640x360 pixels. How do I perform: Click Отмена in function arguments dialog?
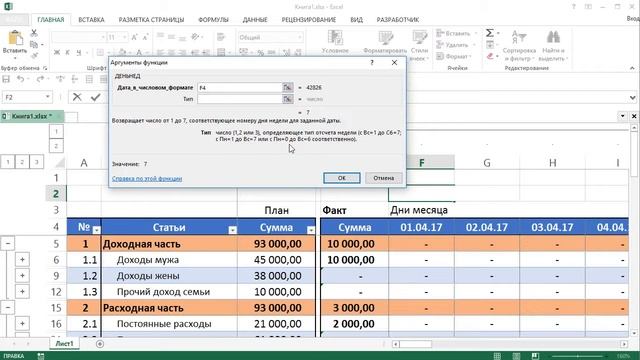[x=383, y=178]
